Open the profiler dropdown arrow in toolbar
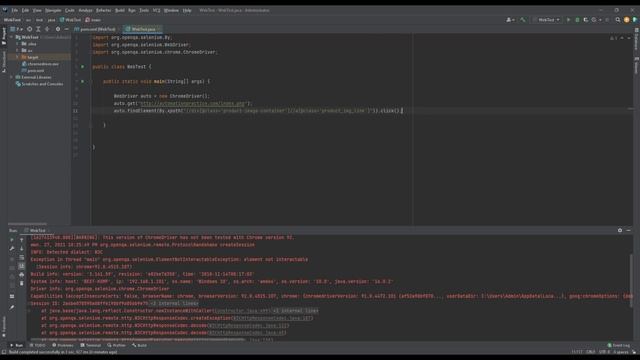 pyautogui.click(x=600, y=20)
